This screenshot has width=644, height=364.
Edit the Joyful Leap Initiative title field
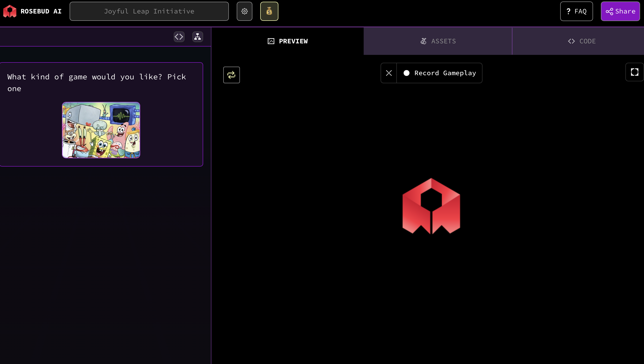pos(149,11)
